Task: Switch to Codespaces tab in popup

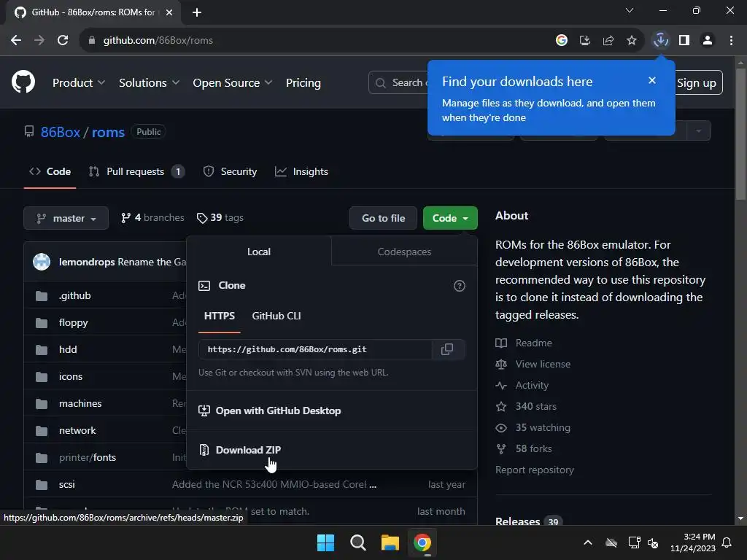Action: [404, 252]
